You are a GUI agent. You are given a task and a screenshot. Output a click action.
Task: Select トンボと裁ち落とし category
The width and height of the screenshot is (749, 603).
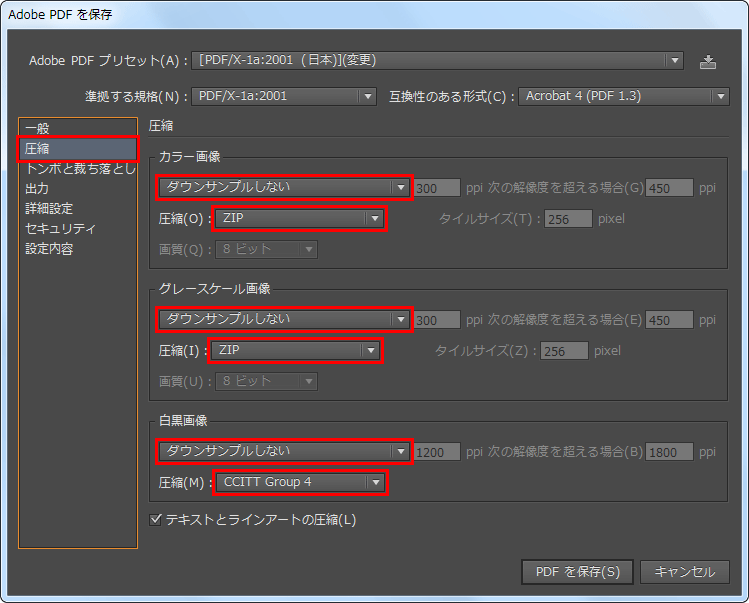78,169
